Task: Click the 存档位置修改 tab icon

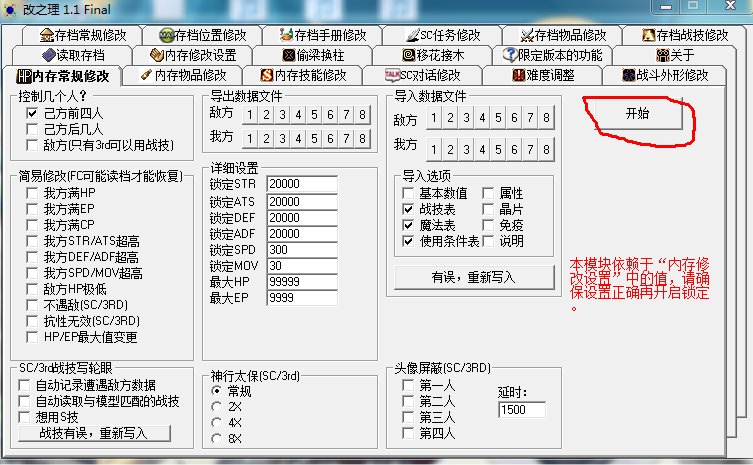Action: pyautogui.click(x=167, y=35)
